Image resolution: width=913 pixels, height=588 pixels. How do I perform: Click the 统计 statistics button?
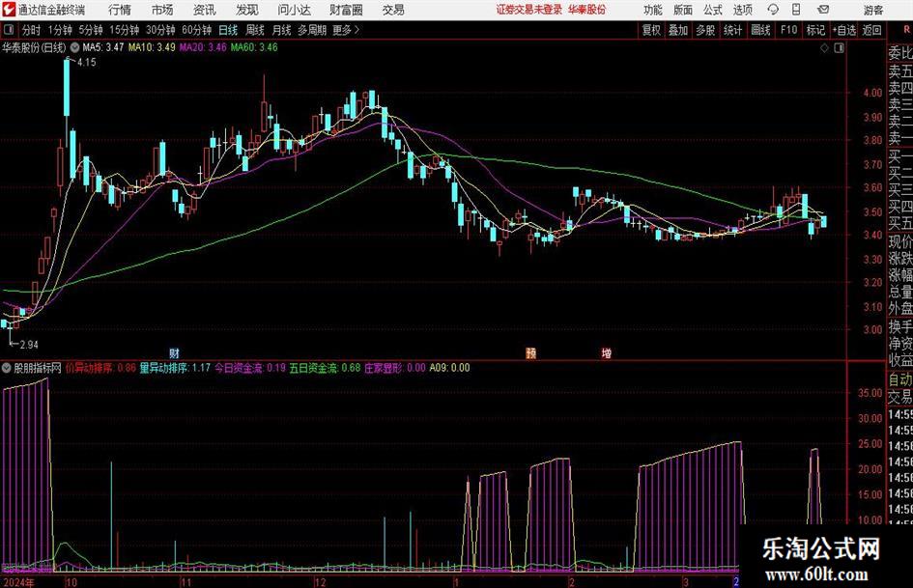732,30
